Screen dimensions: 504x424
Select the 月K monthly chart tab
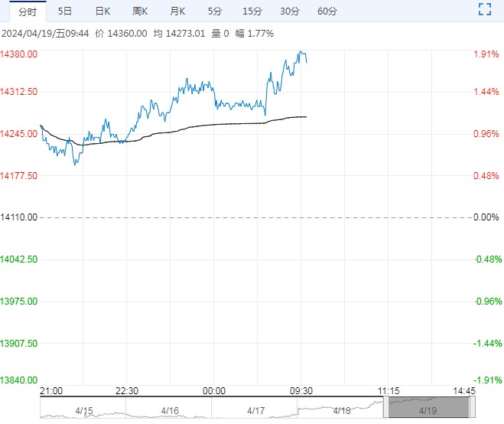tap(177, 11)
